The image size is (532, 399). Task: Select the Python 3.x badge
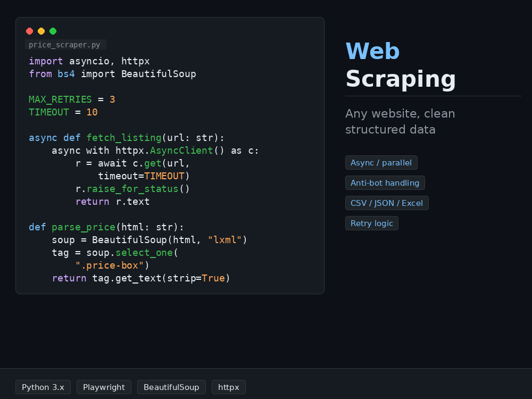click(43, 387)
